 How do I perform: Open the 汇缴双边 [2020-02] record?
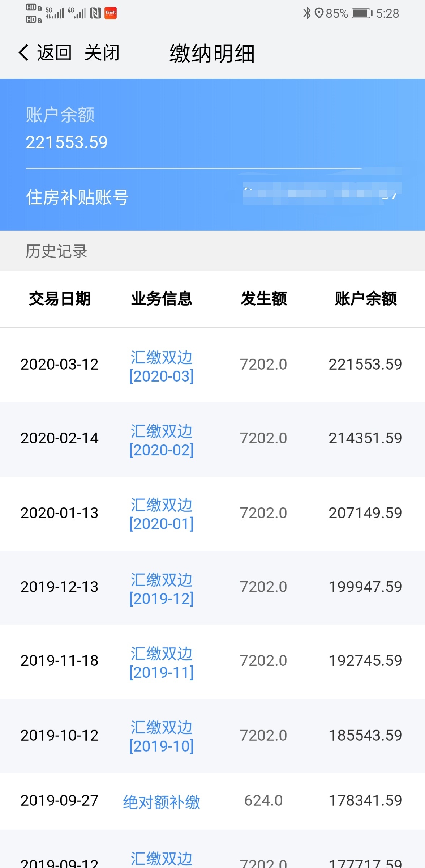(162, 441)
